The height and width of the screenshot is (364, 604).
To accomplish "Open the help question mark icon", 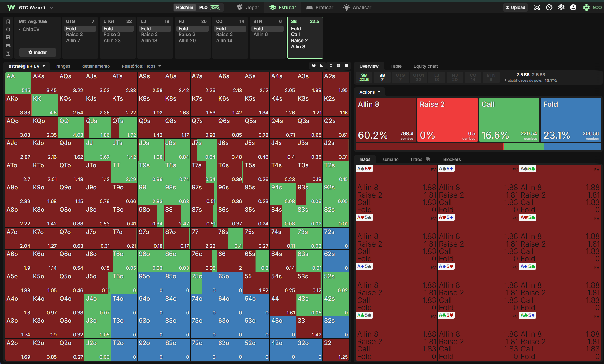I will point(549,7).
